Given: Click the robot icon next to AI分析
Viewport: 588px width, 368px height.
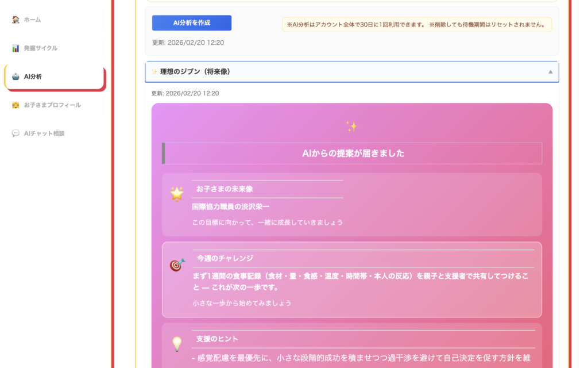Looking at the screenshot, I should point(14,76).
